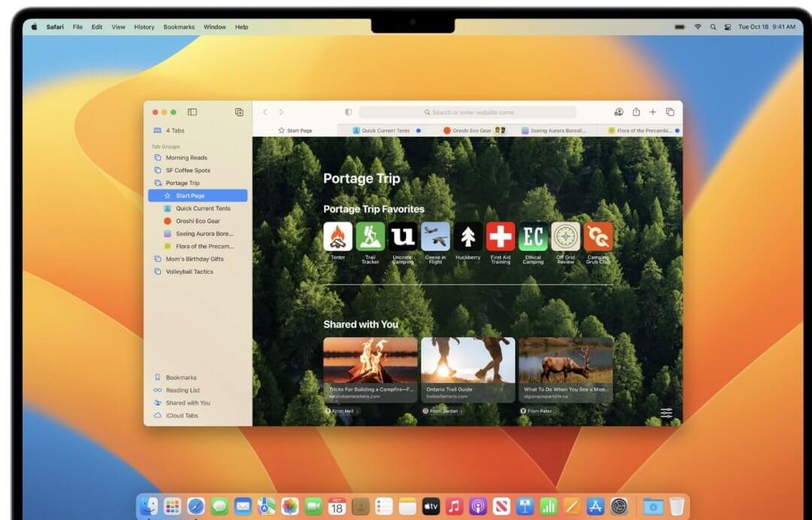Open the collaborate icon in toolbar
This screenshot has width=812, height=520.
pyautogui.click(x=619, y=112)
